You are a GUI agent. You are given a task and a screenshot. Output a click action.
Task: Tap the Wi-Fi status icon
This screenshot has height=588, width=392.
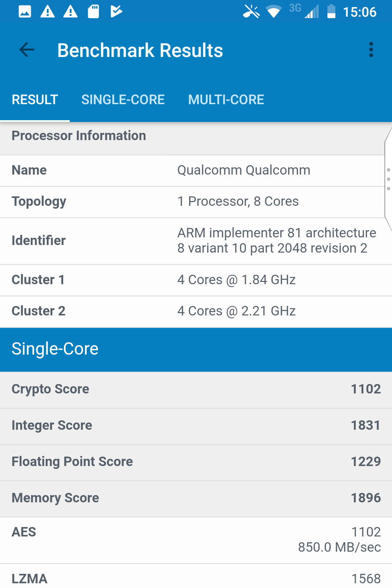click(274, 12)
